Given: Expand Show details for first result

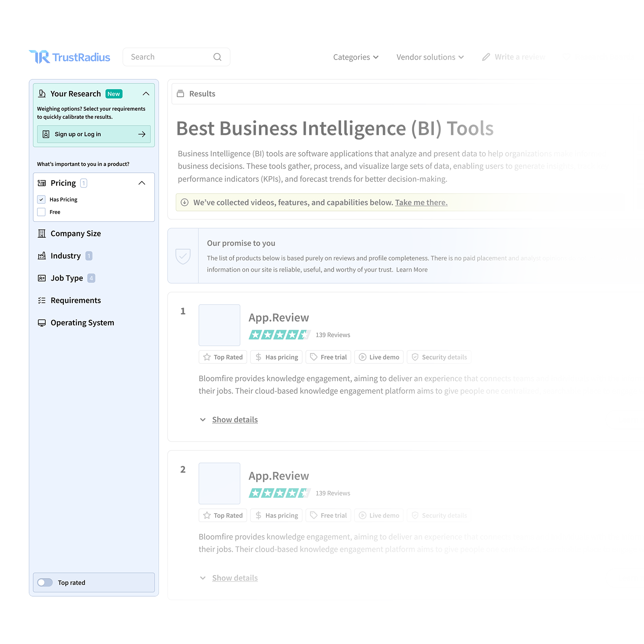Looking at the screenshot, I should (235, 420).
